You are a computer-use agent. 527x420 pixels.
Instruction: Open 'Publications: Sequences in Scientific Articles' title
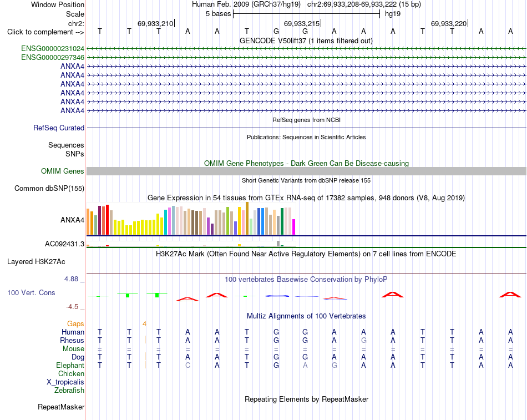[306, 137]
